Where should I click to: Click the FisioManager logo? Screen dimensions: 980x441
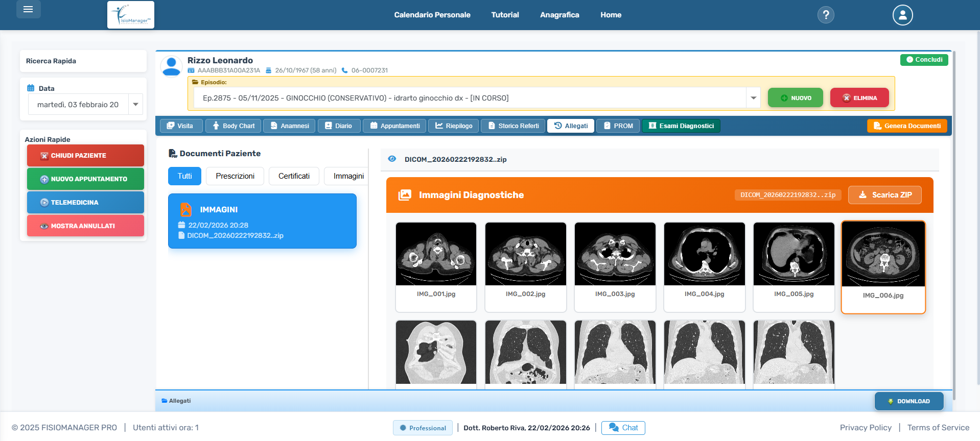pos(131,15)
